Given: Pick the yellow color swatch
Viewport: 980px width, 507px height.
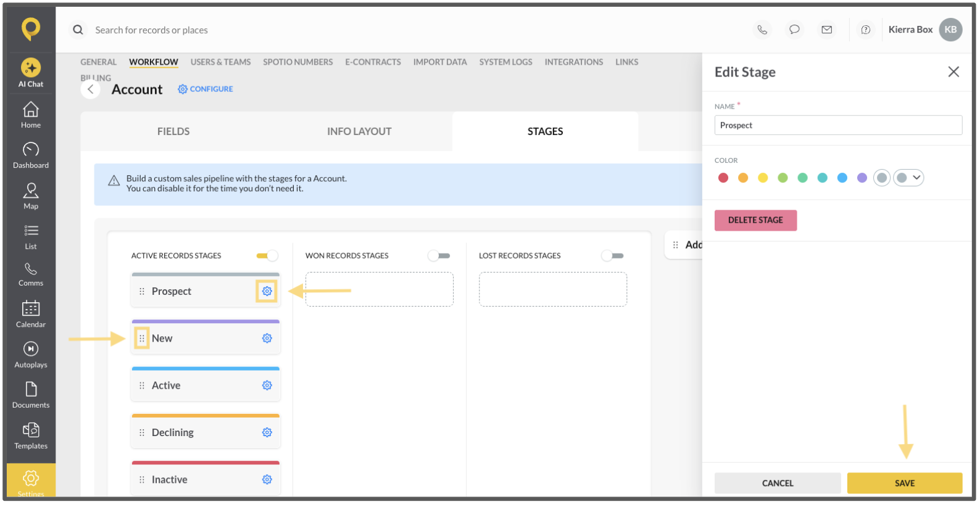Looking at the screenshot, I should point(763,178).
